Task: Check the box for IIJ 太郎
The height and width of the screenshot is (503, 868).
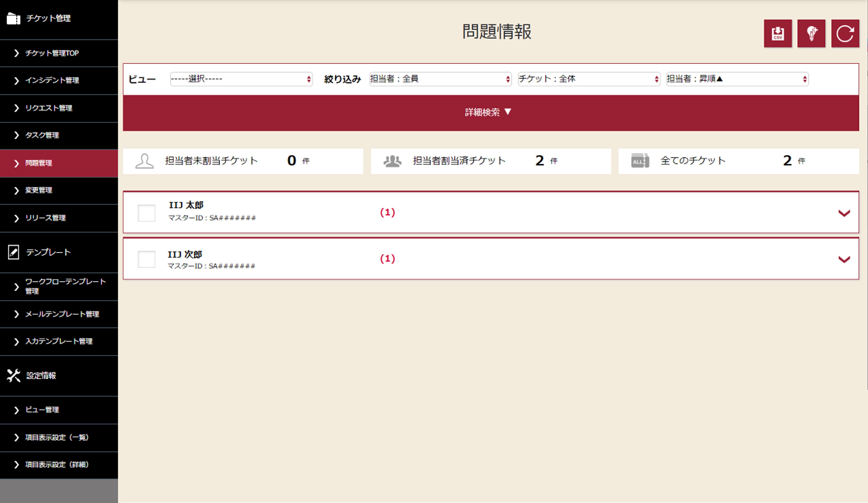Action: (x=146, y=213)
